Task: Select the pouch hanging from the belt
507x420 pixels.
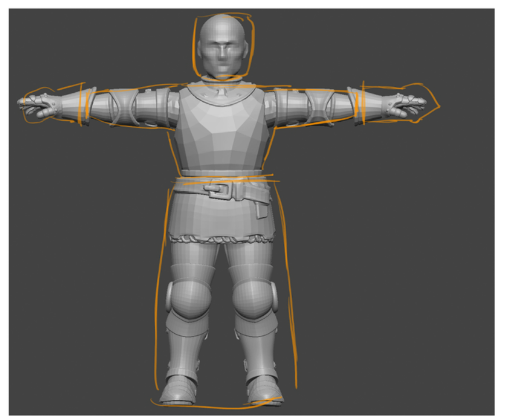Action: (262, 205)
